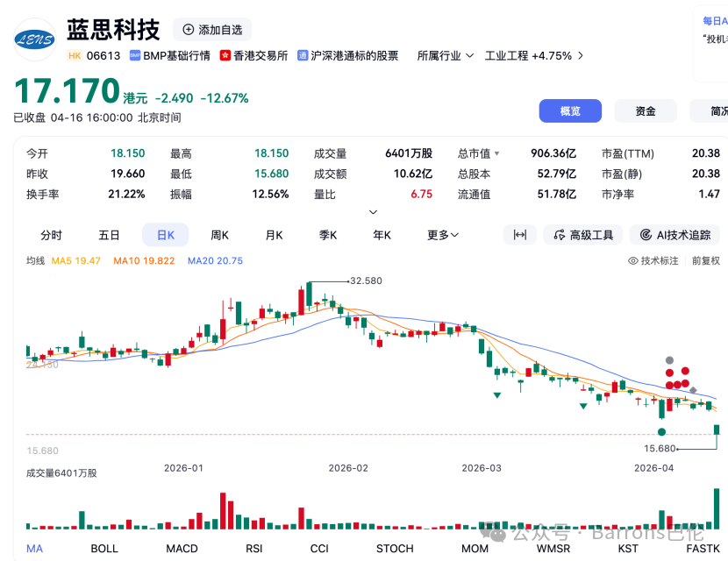Select the MACD indicator
This screenshot has height=561, width=728.
tap(182, 549)
